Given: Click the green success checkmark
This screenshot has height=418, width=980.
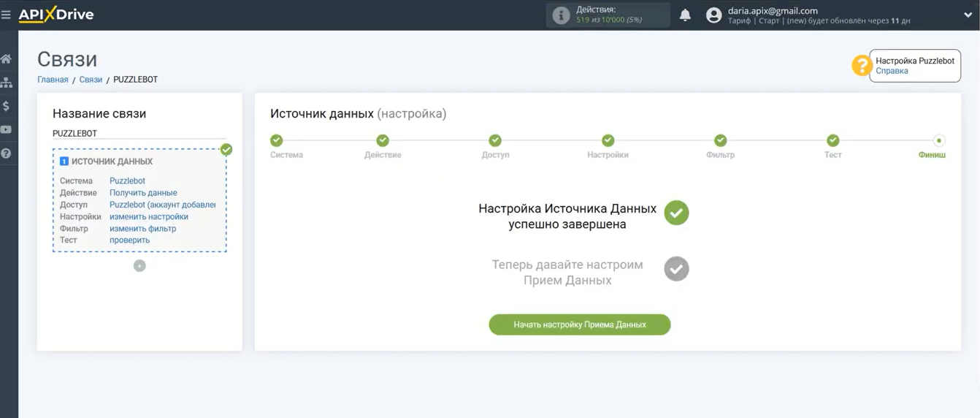Looking at the screenshot, I should tap(676, 213).
